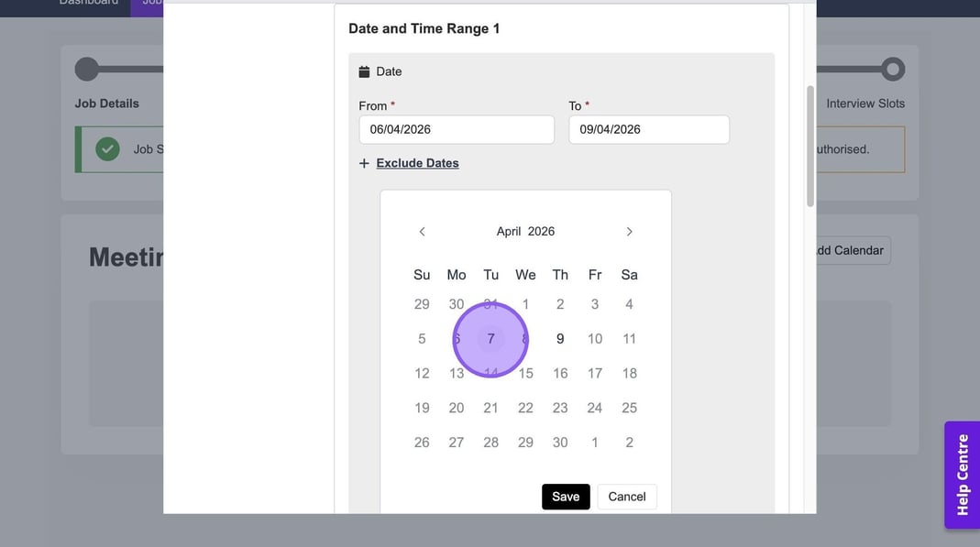Click the green checkmark status icon
980x547 pixels.
tap(108, 148)
